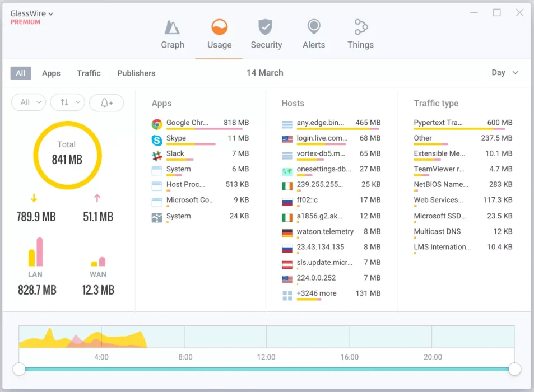Switch to the Publishers tab
534x392 pixels.
pyautogui.click(x=136, y=73)
